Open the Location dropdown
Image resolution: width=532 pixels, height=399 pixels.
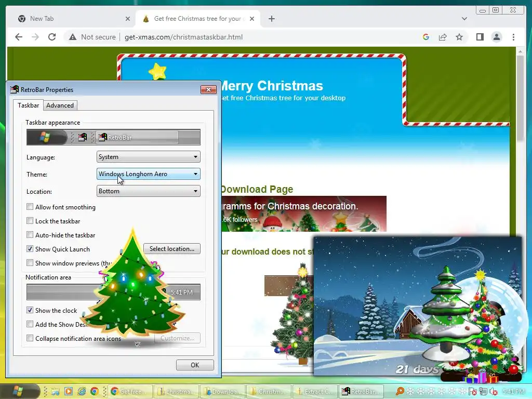point(148,191)
